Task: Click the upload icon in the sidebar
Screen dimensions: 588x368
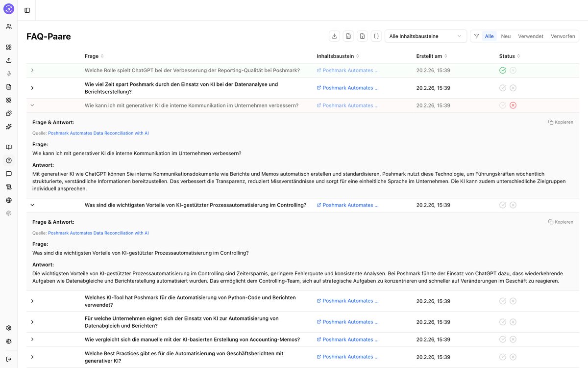Action: tap(9, 60)
